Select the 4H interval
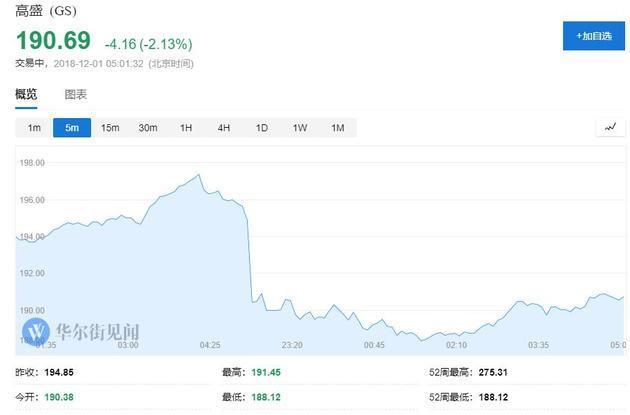This screenshot has height=415, width=630. (224, 128)
